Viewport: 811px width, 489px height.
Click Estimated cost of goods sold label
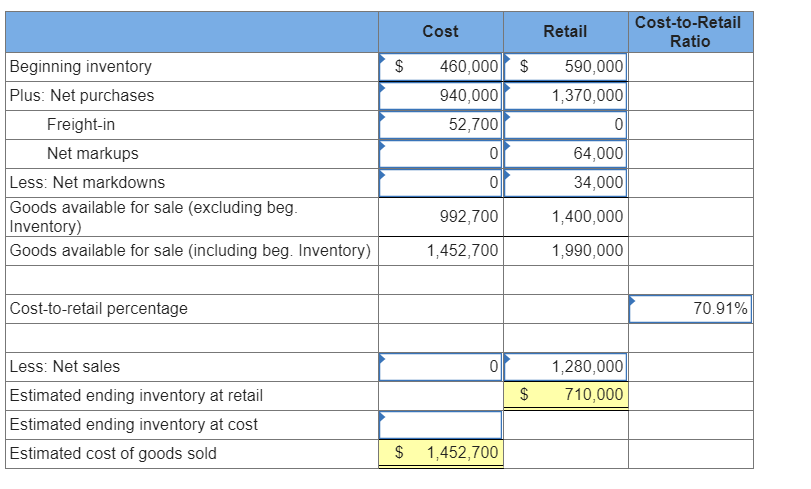point(113,454)
